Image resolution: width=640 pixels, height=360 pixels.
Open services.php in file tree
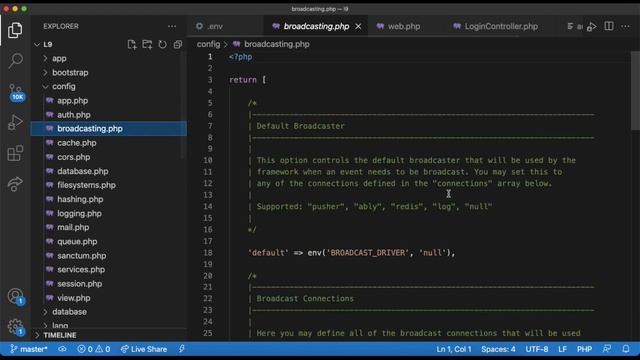[x=81, y=270]
